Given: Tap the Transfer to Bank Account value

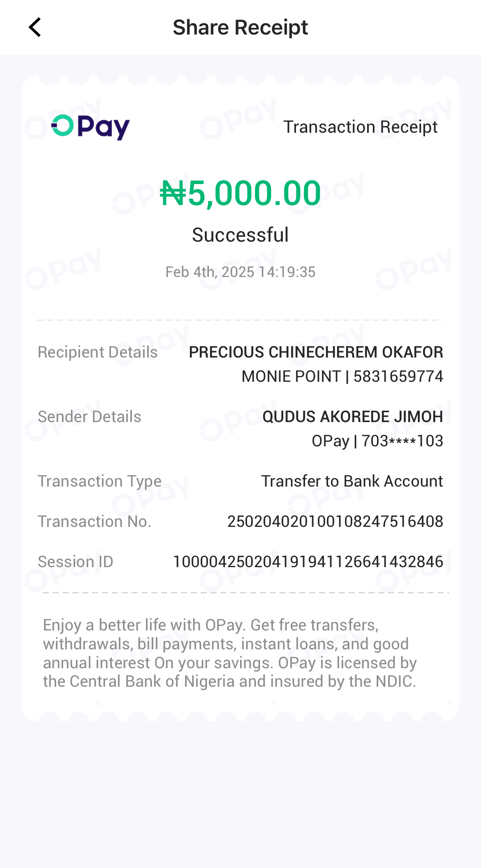Looking at the screenshot, I should point(352,481).
